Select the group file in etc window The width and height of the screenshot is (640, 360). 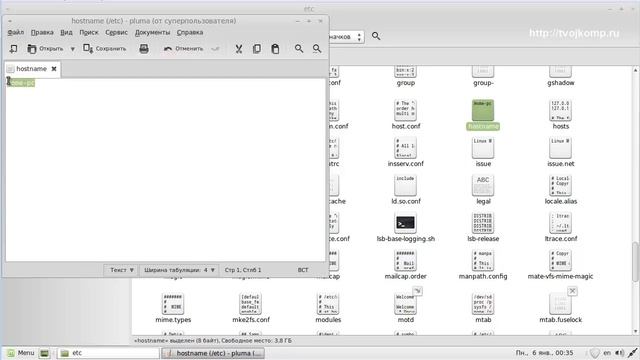[x=405, y=76]
